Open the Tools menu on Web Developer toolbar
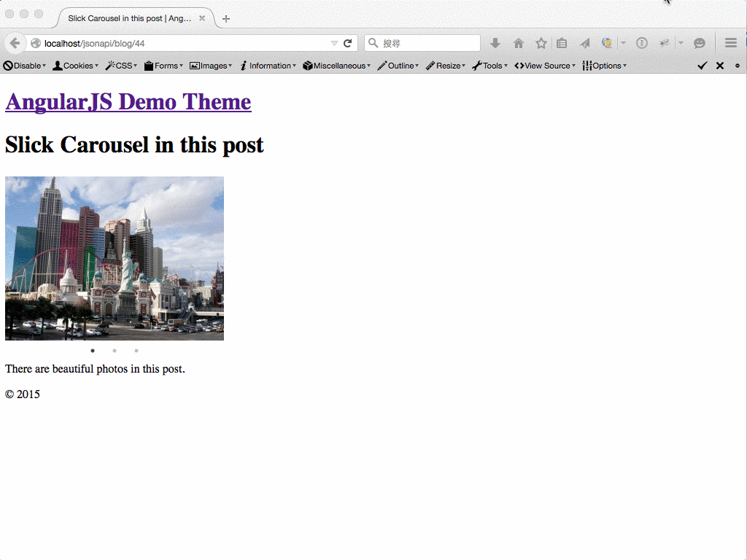747x560 pixels. pyautogui.click(x=489, y=66)
